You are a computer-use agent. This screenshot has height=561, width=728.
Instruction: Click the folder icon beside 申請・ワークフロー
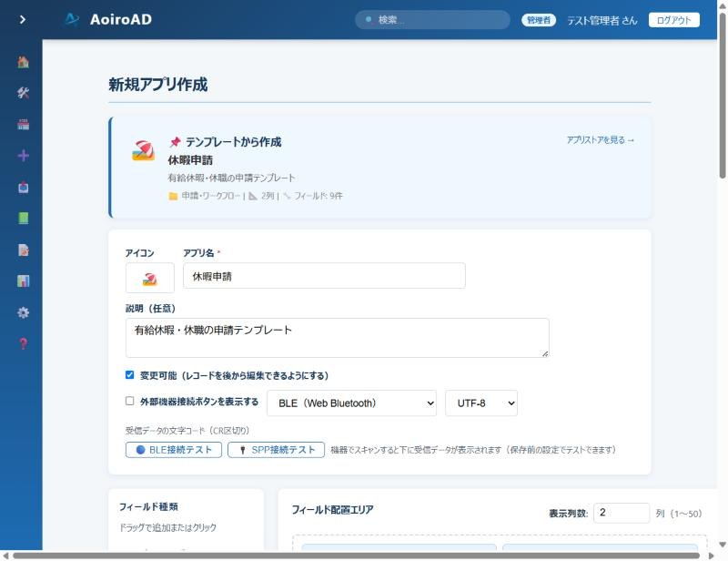point(173,196)
